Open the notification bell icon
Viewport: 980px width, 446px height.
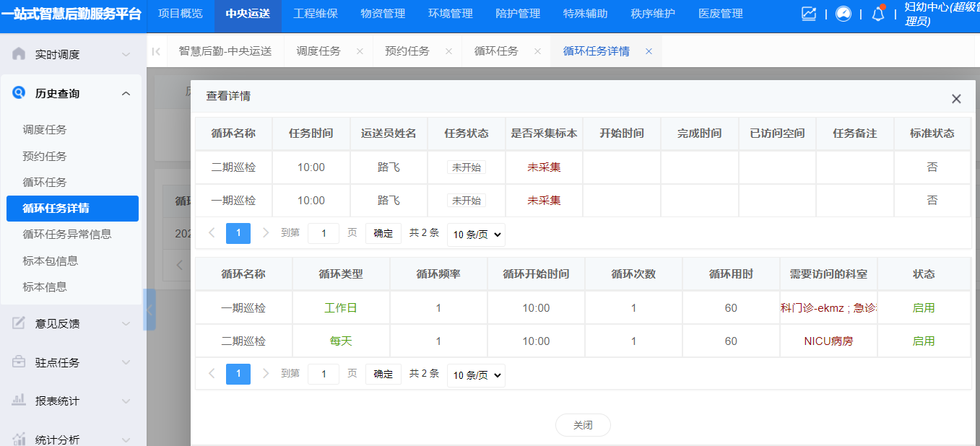click(x=878, y=14)
